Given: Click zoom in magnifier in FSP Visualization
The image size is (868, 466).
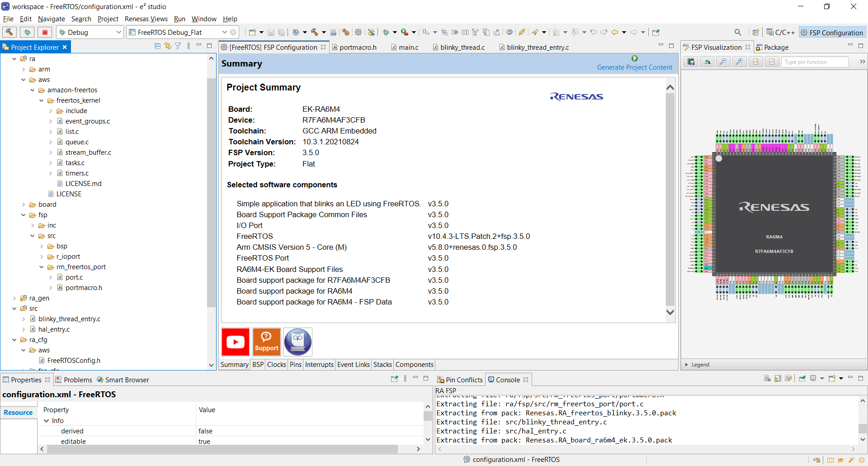Looking at the screenshot, I should 740,62.
